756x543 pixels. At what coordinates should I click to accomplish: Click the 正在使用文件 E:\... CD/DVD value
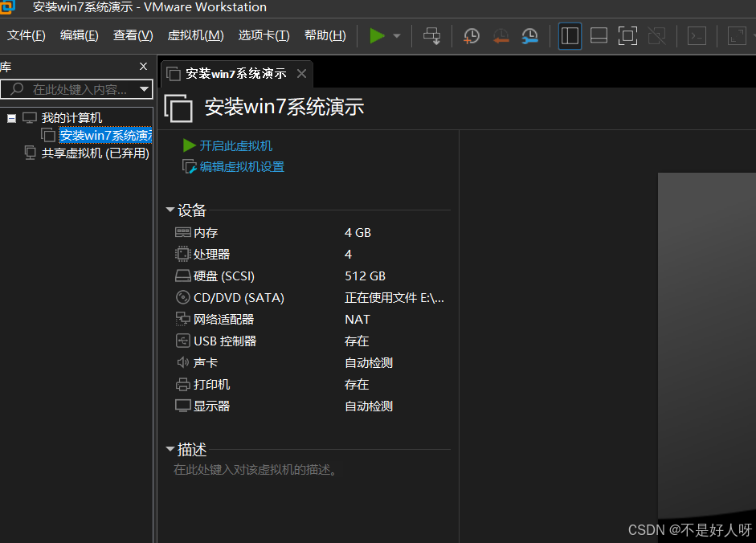tap(394, 297)
